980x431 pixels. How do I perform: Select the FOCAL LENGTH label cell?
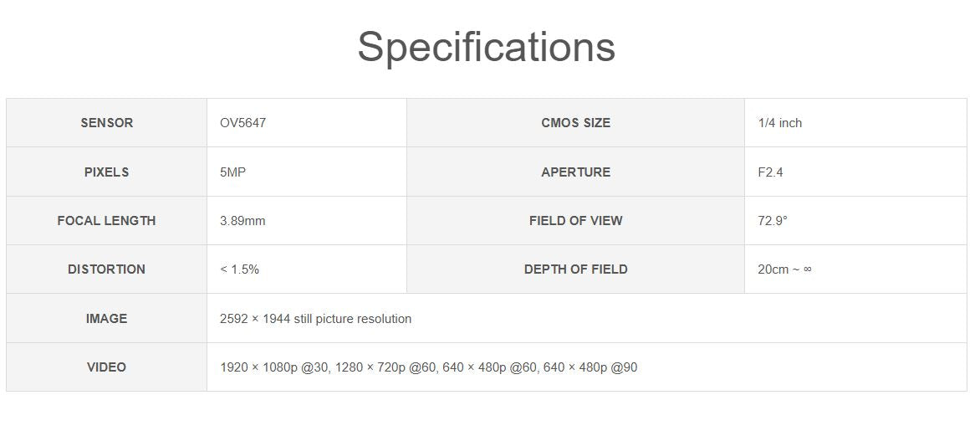(x=106, y=221)
